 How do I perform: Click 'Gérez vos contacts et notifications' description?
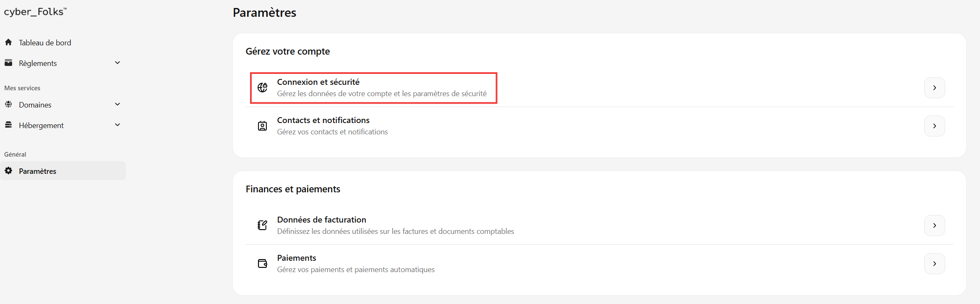332,132
